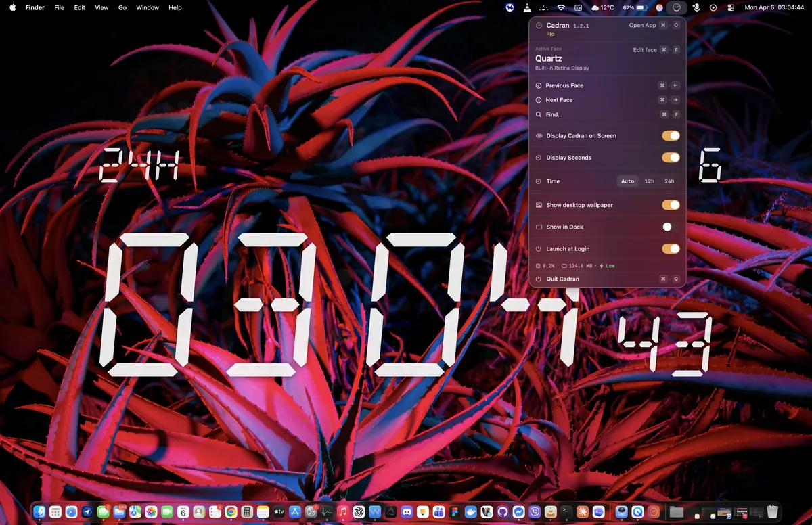Open Launchpad in the Dock
The width and height of the screenshot is (812, 525).
pyautogui.click(x=56, y=512)
